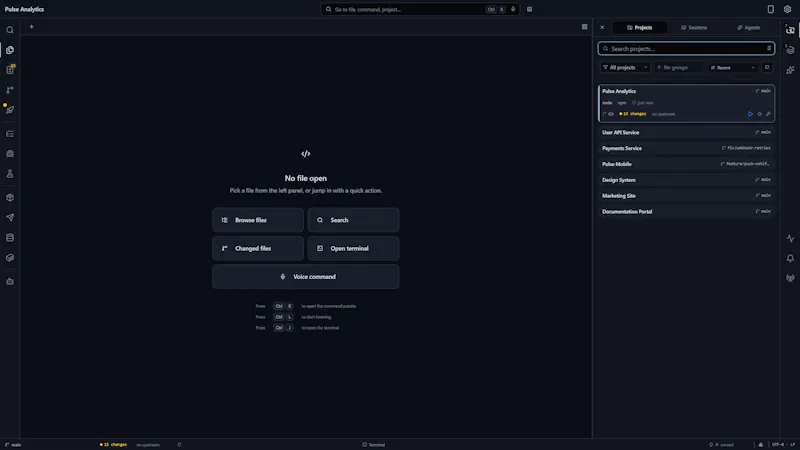Screen dimensions: 800x450
Task: Open the paper plane icon in the sidebar
Action: click(10, 217)
